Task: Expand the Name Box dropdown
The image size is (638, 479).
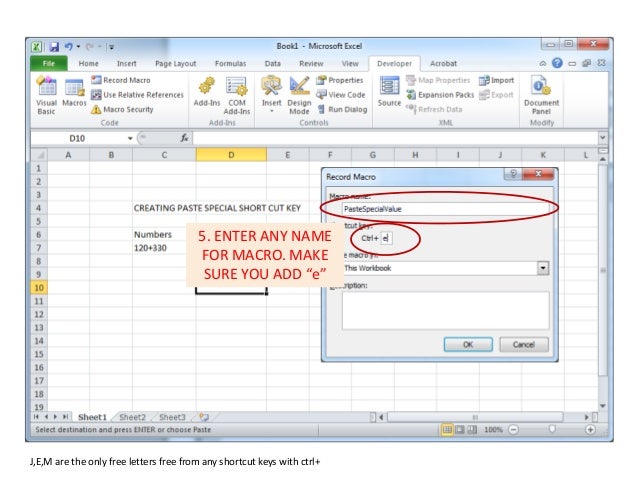Action: click(130, 138)
